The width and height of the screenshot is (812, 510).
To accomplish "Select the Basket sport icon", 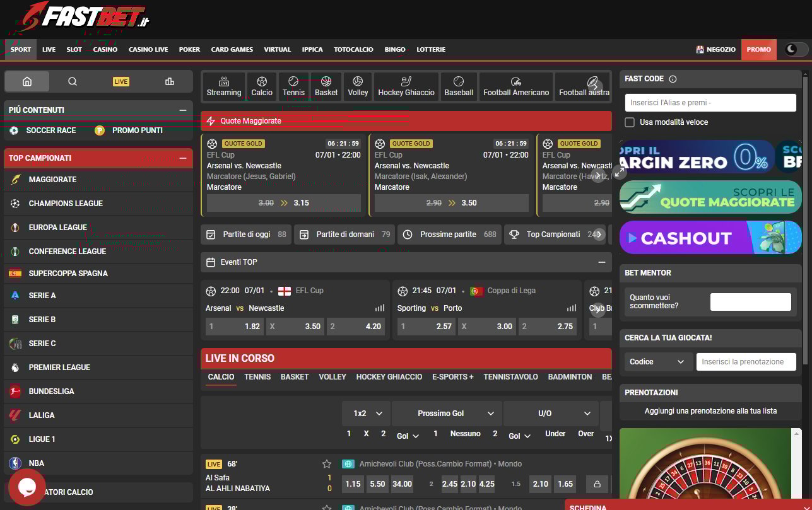I will [x=326, y=86].
